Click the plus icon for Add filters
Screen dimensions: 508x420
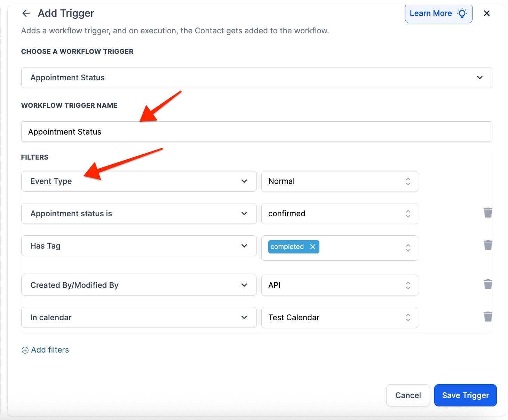[25, 350]
